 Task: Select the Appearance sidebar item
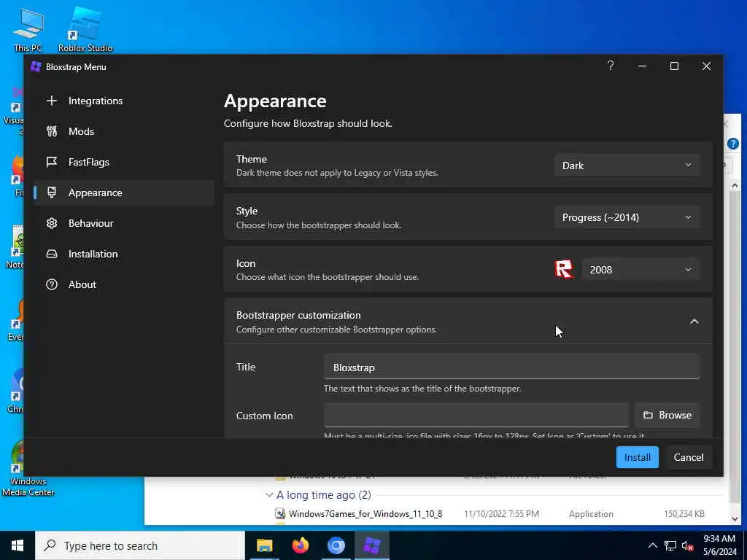click(x=123, y=192)
